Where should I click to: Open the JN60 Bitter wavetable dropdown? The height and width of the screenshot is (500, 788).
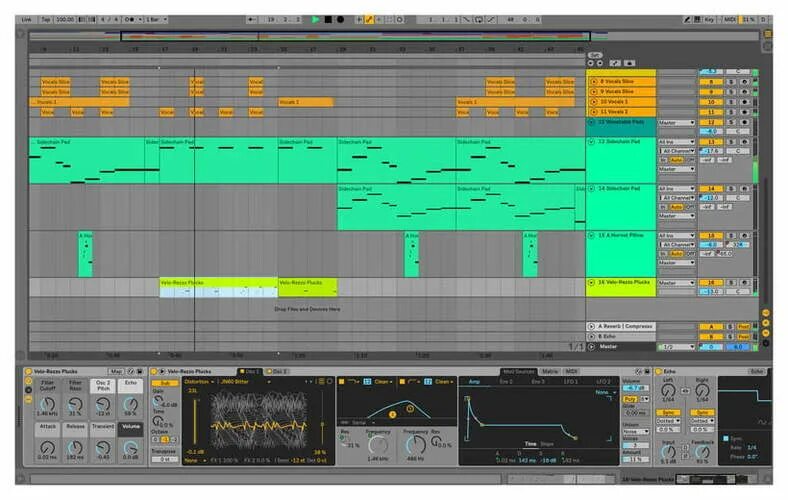(x=246, y=382)
